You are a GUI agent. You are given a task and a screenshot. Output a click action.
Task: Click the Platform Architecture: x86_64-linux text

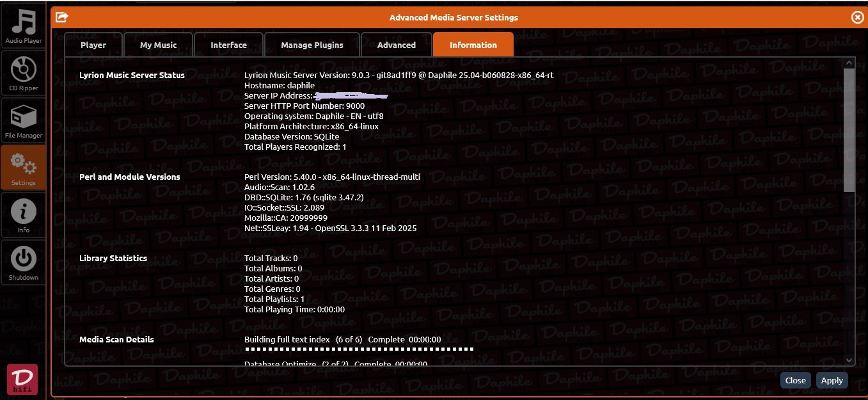tap(312, 126)
